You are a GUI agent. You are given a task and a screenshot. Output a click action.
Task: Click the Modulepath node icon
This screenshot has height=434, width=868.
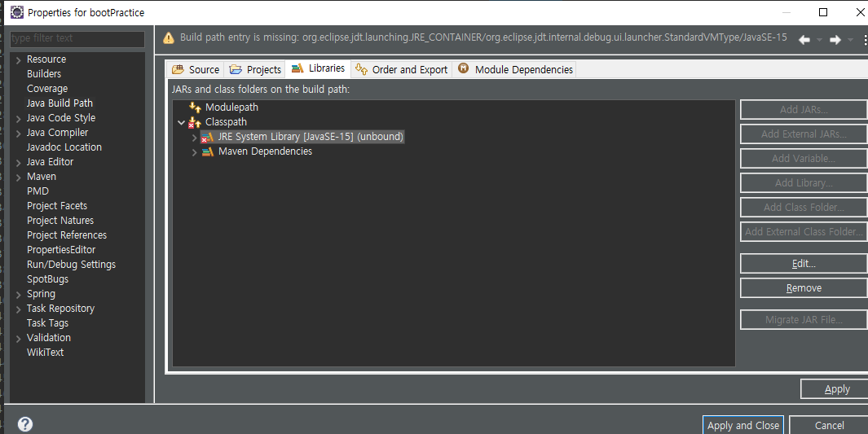195,107
